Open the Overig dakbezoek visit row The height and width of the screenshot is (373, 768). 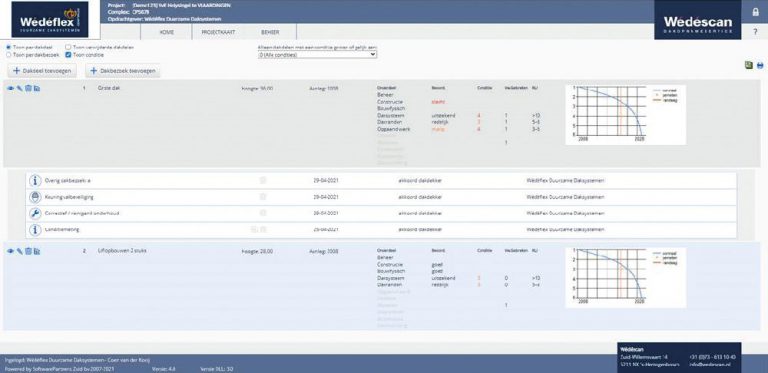click(x=381, y=181)
